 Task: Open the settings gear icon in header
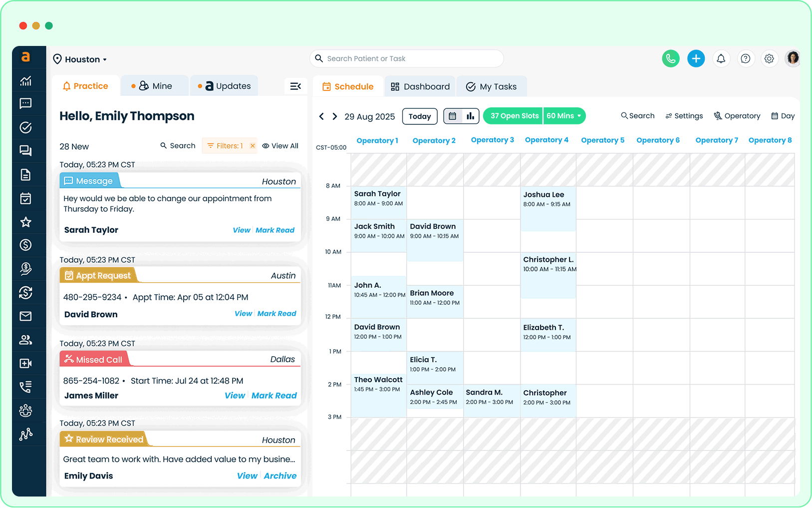click(x=769, y=59)
